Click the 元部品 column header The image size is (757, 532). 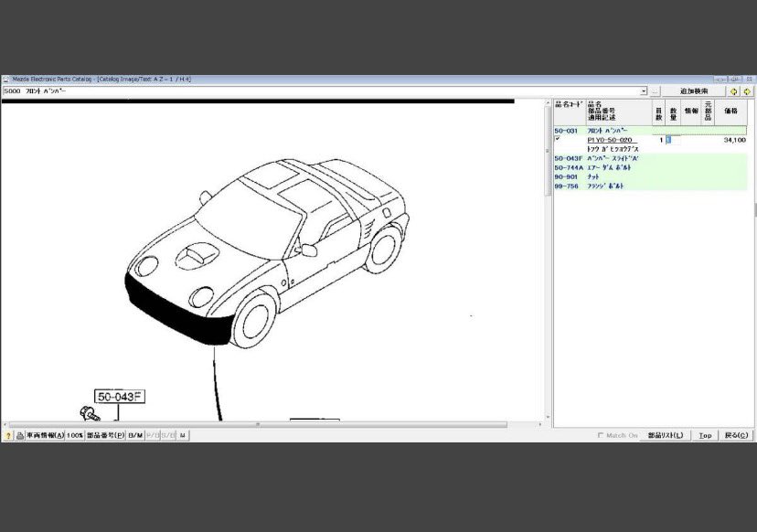point(708,112)
